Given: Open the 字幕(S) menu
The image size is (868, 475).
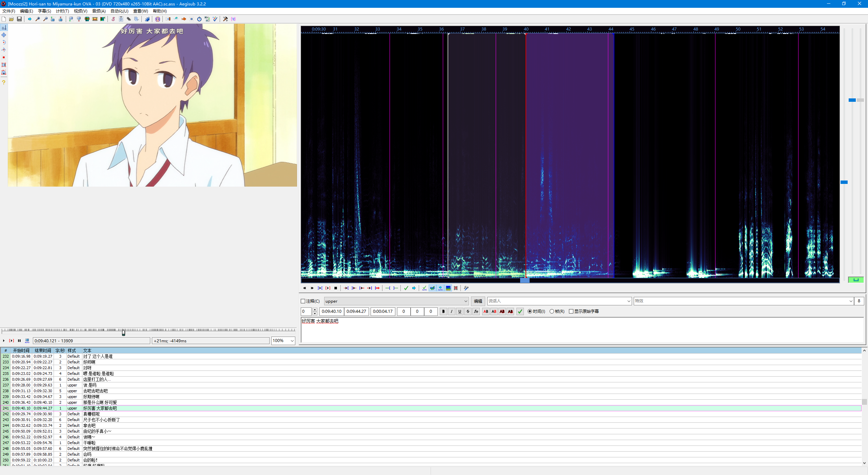Looking at the screenshot, I should click(44, 11).
